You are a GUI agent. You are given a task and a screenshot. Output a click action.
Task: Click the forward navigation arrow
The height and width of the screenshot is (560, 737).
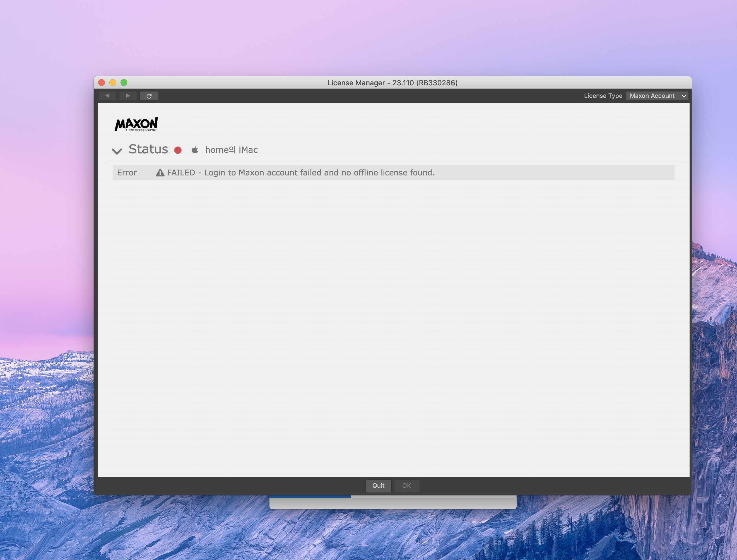[128, 96]
